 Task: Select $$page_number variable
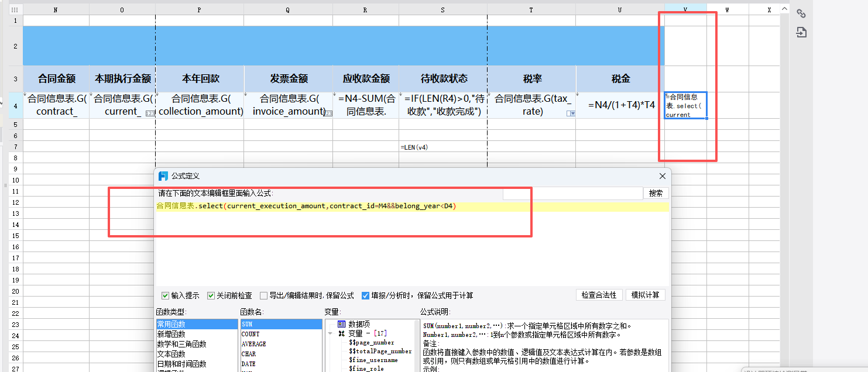click(x=372, y=342)
